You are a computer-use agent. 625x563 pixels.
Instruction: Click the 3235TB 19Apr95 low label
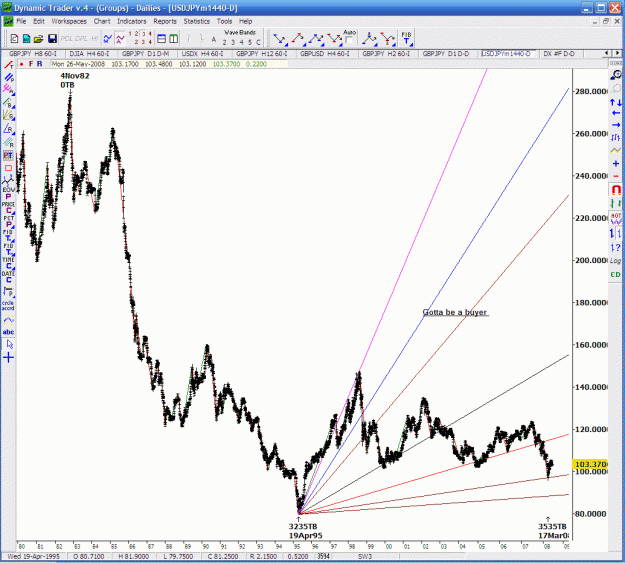305,531
